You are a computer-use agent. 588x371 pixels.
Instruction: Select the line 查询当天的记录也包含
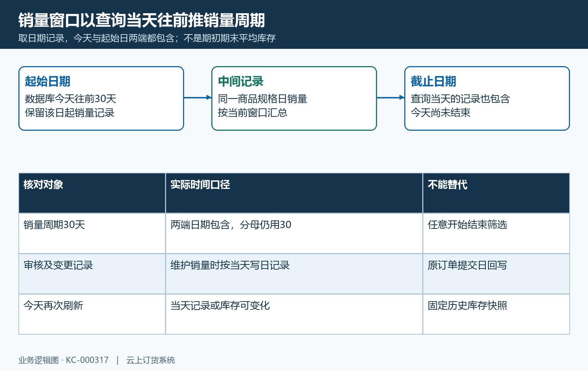460,99
